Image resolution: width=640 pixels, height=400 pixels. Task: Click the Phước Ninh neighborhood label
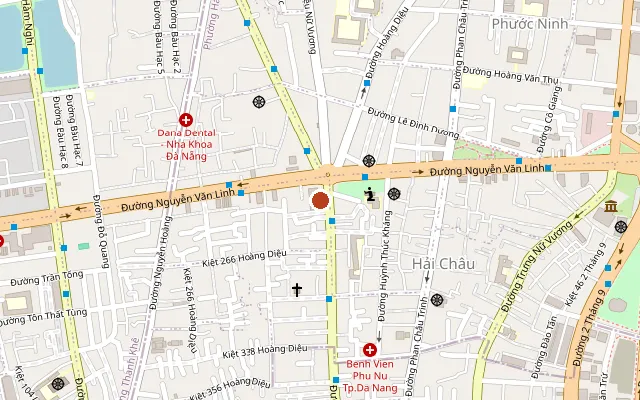[x=530, y=24]
